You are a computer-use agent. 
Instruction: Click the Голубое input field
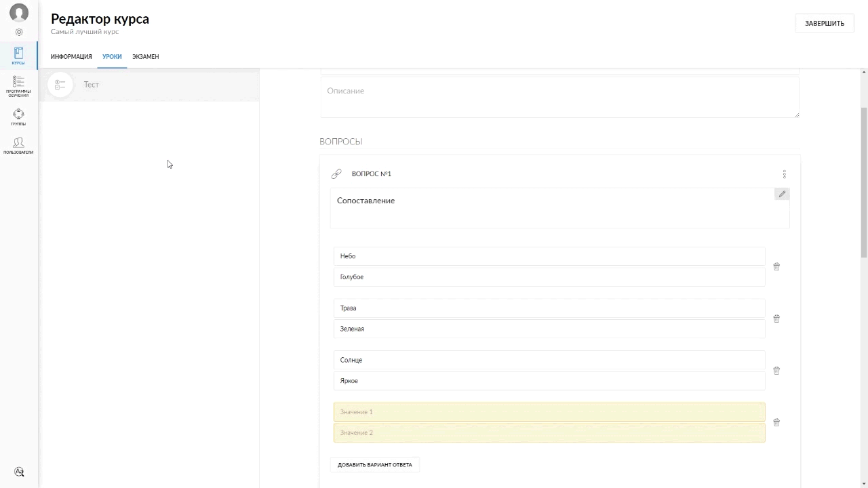[549, 277]
